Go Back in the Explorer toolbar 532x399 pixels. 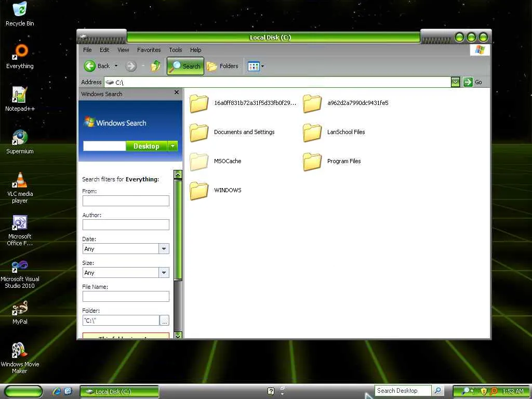(x=97, y=66)
